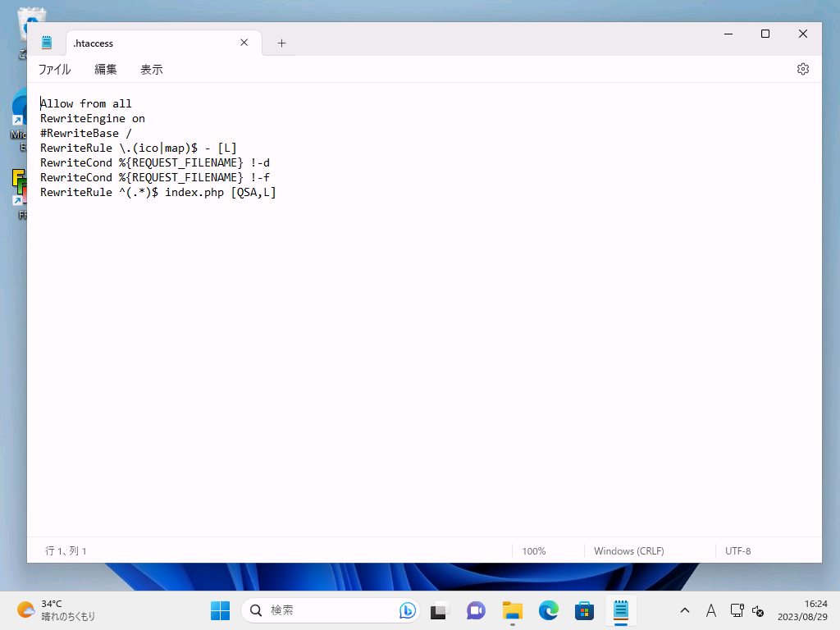Click Windows (CRLF) line ending indicator
The height and width of the screenshot is (630, 840).
tap(628, 551)
